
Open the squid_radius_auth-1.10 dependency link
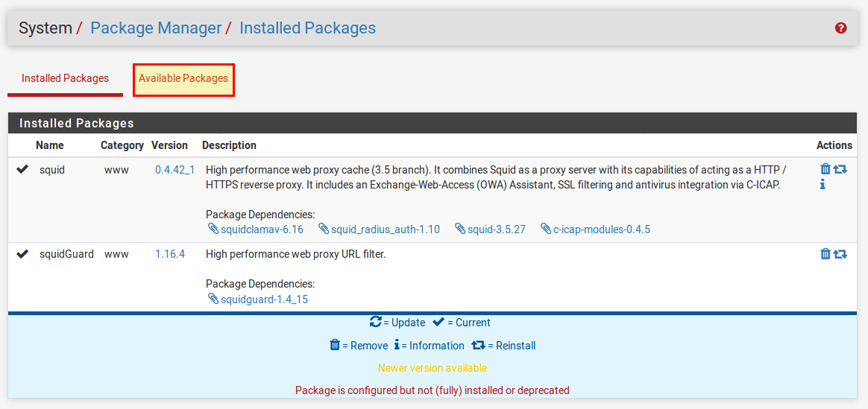point(385,229)
